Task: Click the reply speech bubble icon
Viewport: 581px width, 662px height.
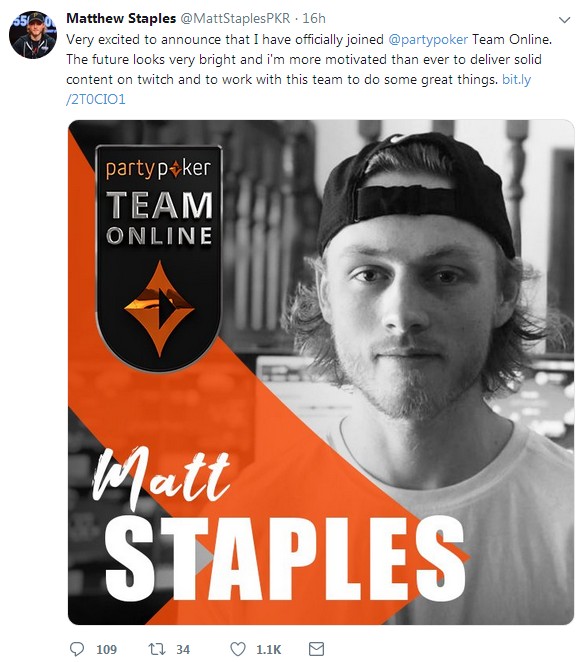Action: (77, 649)
